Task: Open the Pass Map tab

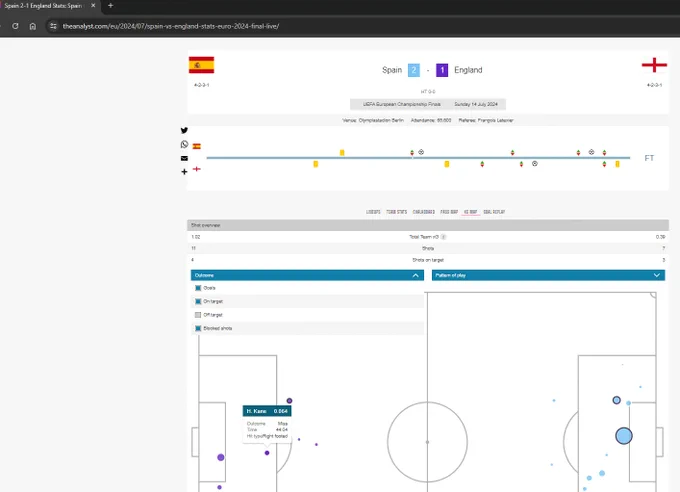Action: (449, 212)
